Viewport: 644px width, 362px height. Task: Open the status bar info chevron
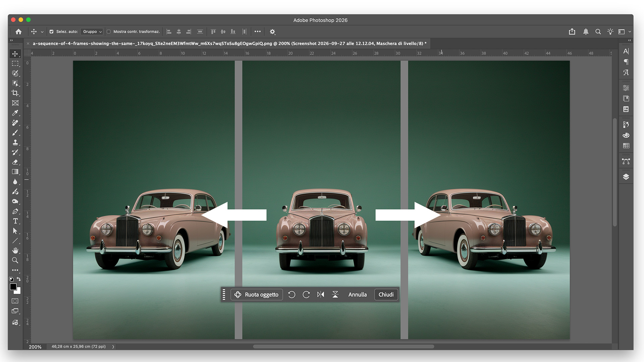click(113, 347)
